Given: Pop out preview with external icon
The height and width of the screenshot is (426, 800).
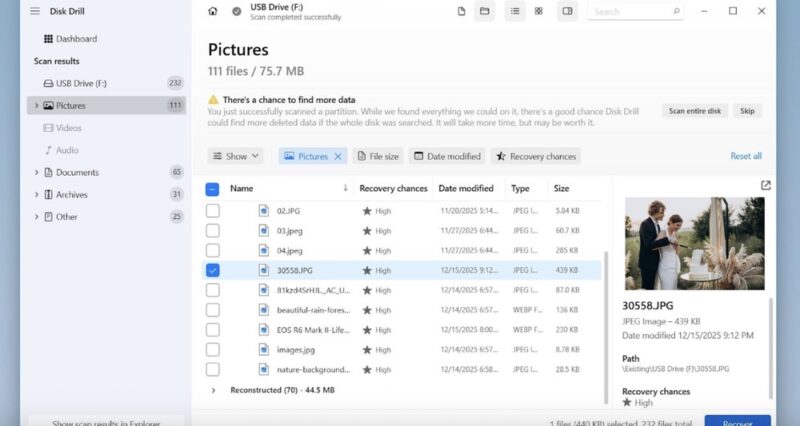Looking at the screenshot, I should click(x=765, y=185).
